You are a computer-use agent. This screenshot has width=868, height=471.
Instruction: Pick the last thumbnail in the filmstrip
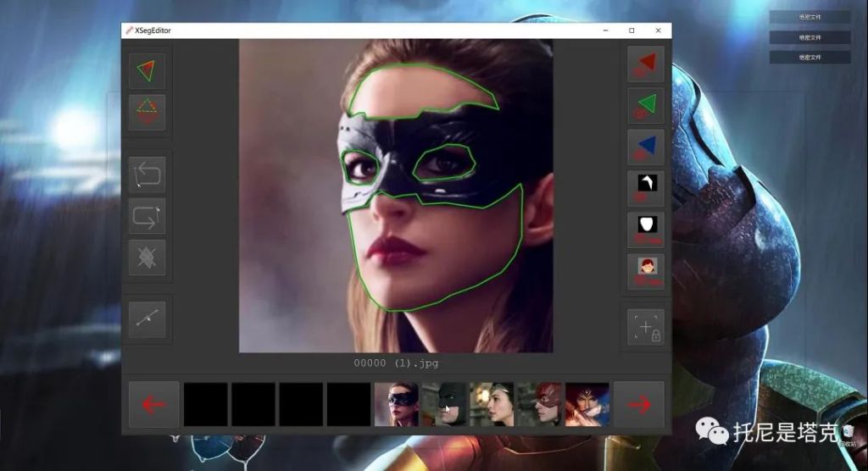(587, 405)
